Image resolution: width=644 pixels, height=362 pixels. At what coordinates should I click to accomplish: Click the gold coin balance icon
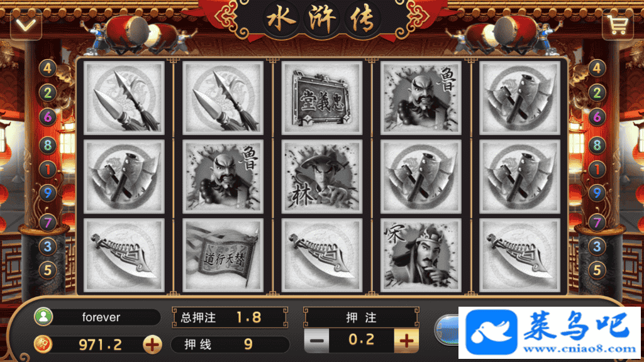tap(43, 344)
